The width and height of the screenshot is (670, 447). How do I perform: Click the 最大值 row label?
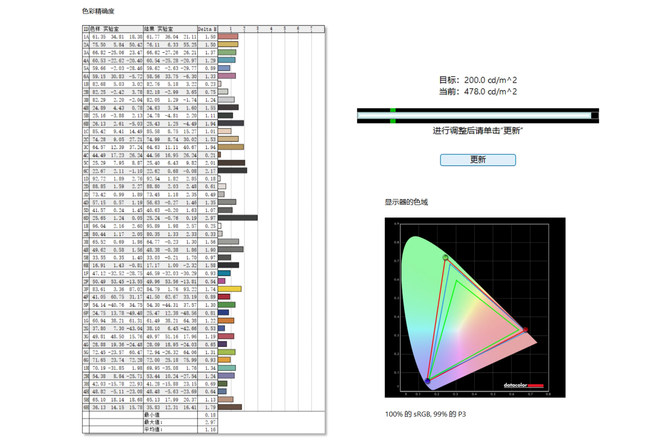point(152,422)
